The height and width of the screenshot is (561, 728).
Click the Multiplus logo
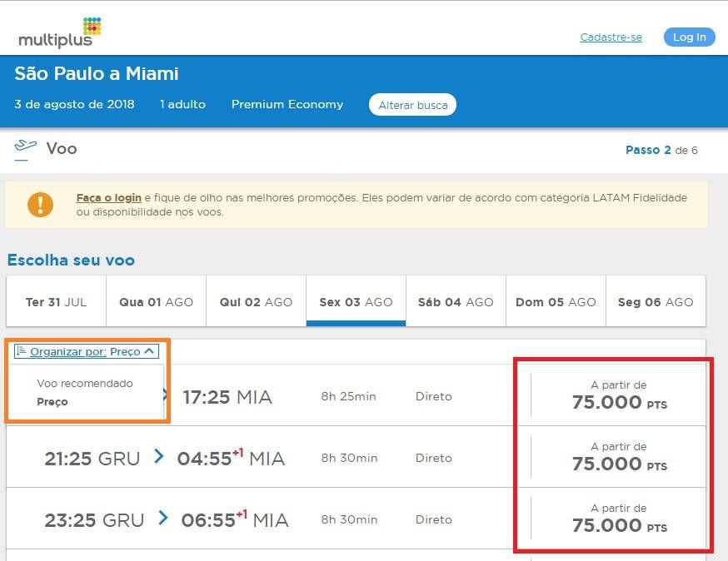click(x=59, y=32)
